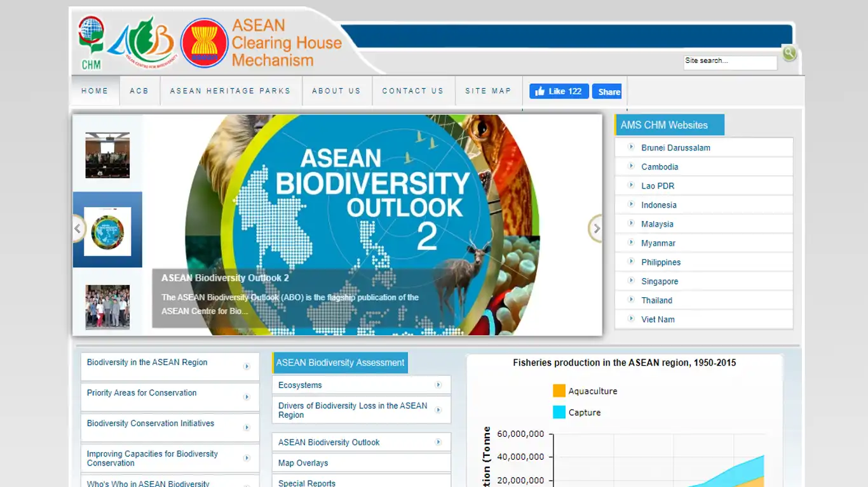Image resolution: width=868 pixels, height=487 pixels.
Task: Open Priority Areas for Conservation link
Action: pyautogui.click(x=142, y=392)
